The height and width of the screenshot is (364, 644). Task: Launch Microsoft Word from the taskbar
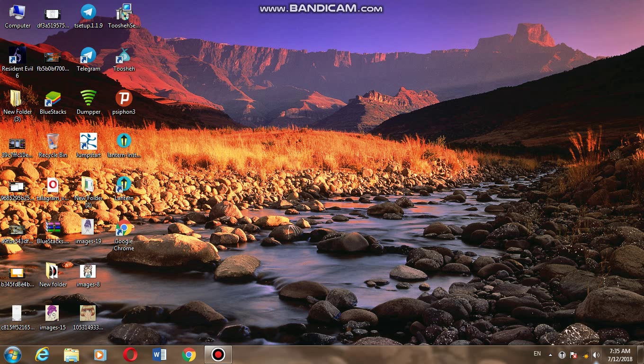pos(159,355)
